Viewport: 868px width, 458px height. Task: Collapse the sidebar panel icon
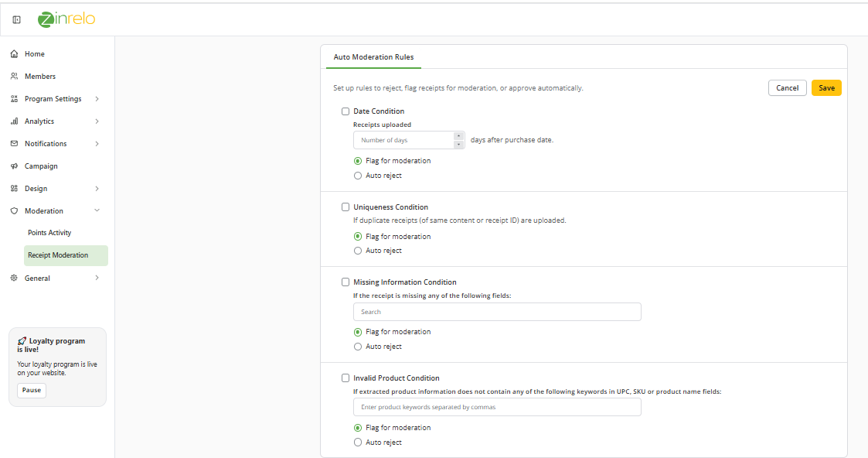16,20
